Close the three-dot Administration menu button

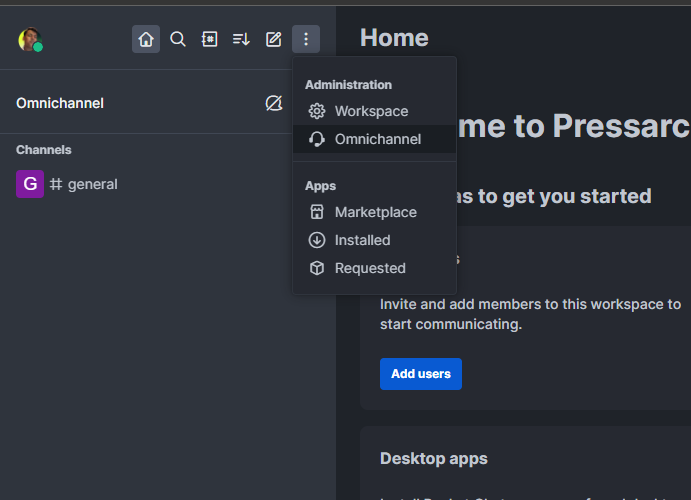pos(306,39)
